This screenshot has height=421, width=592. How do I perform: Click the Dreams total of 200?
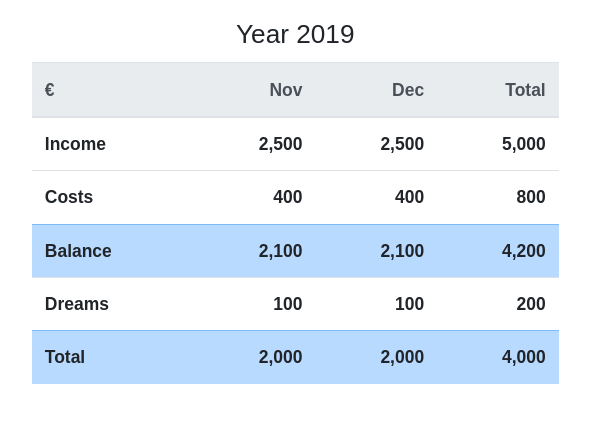(x=531, y=304)
